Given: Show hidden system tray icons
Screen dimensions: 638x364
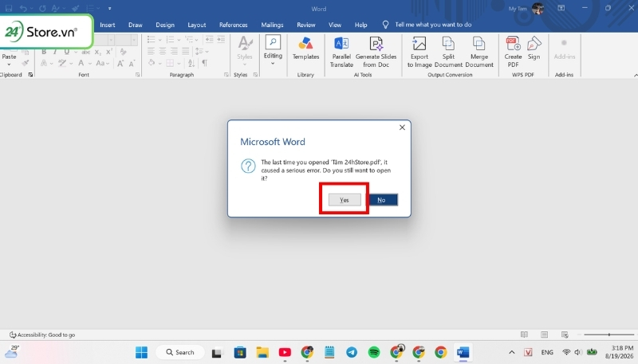Looking at the screenshot, I should point(512,352).
